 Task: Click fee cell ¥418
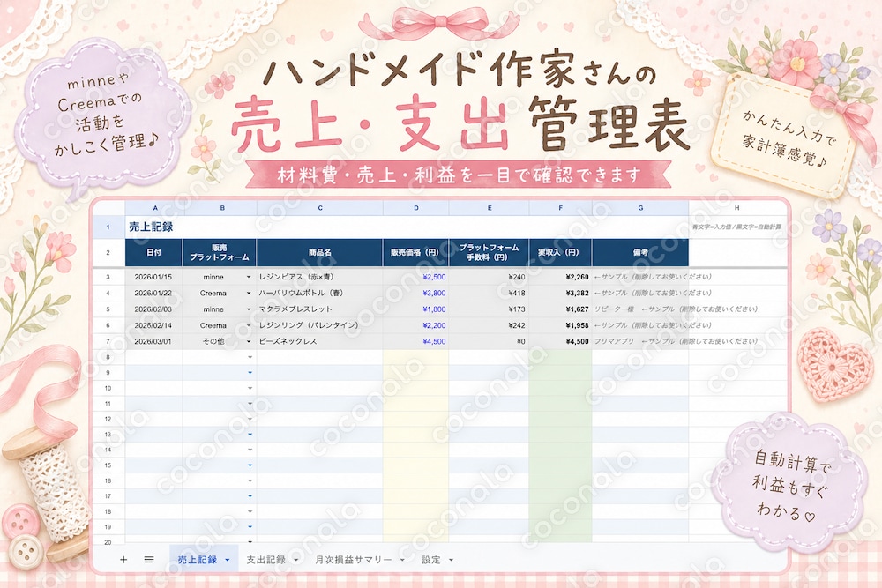click(490, 294)
